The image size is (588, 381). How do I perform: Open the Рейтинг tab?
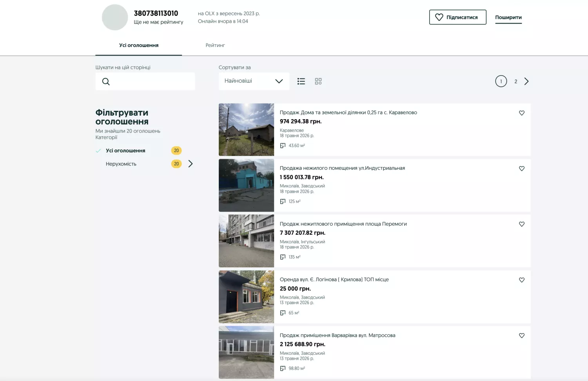(215, 45)
